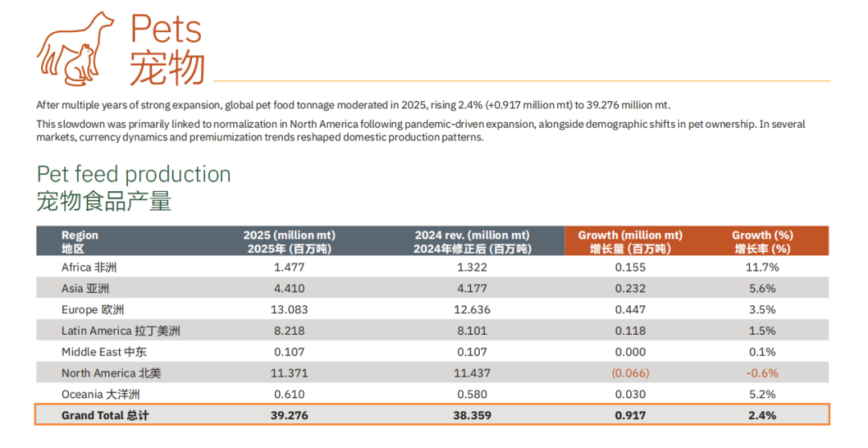Select the Europe 2025 value "13.083"
The height and width of the screenshot is (448, 868).
(289, 310)
